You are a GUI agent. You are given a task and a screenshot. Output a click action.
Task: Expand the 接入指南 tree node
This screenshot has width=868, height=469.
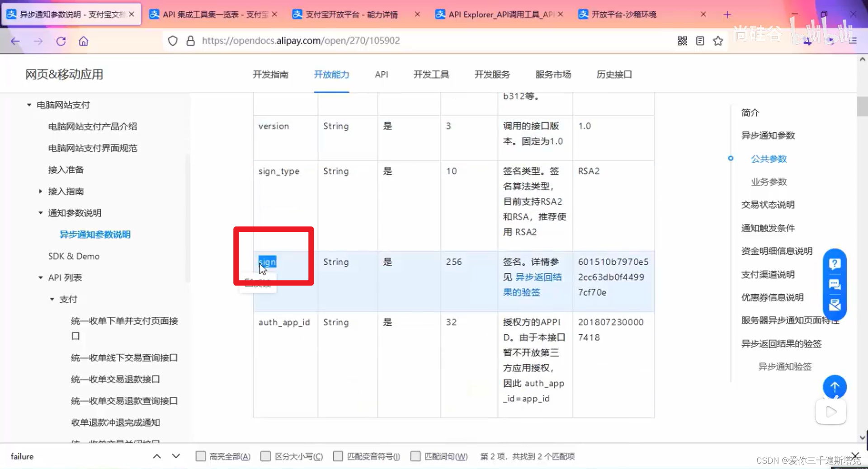coord(40,192)
